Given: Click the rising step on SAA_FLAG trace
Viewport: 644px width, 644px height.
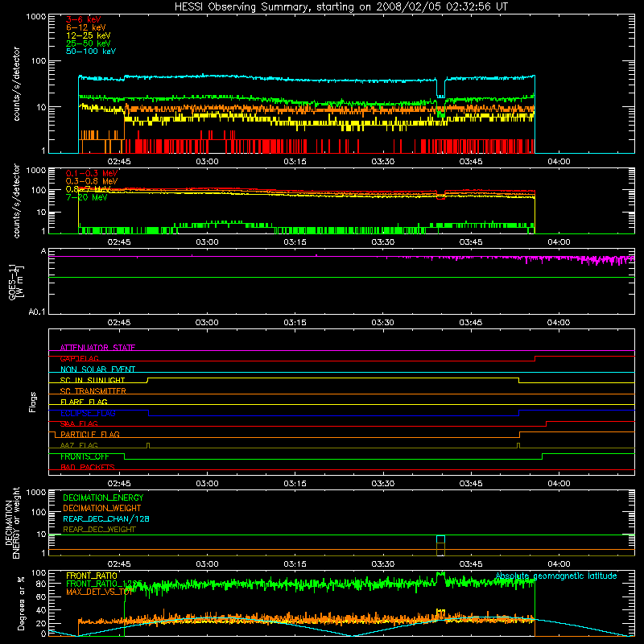Looking at the screenshot, I should point(546,424).
